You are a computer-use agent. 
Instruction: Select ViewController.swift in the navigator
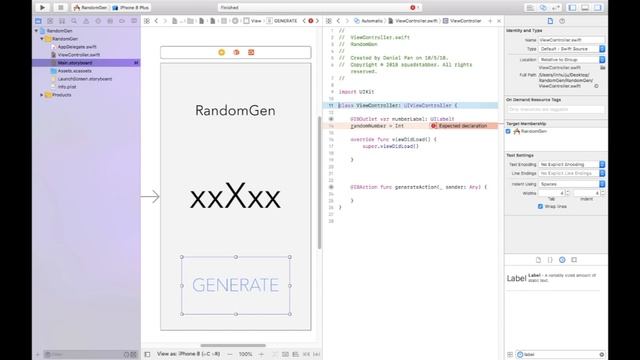[78, 55]
